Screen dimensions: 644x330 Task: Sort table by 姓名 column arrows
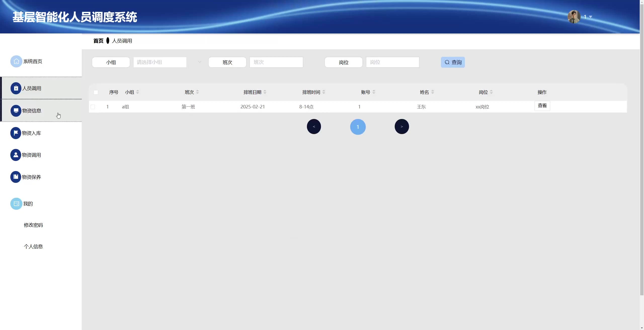433,92
